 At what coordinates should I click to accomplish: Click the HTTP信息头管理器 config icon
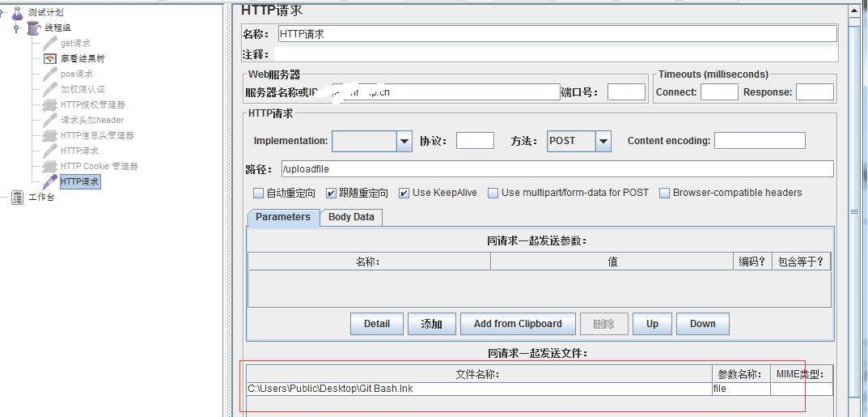tap(50, 135)
